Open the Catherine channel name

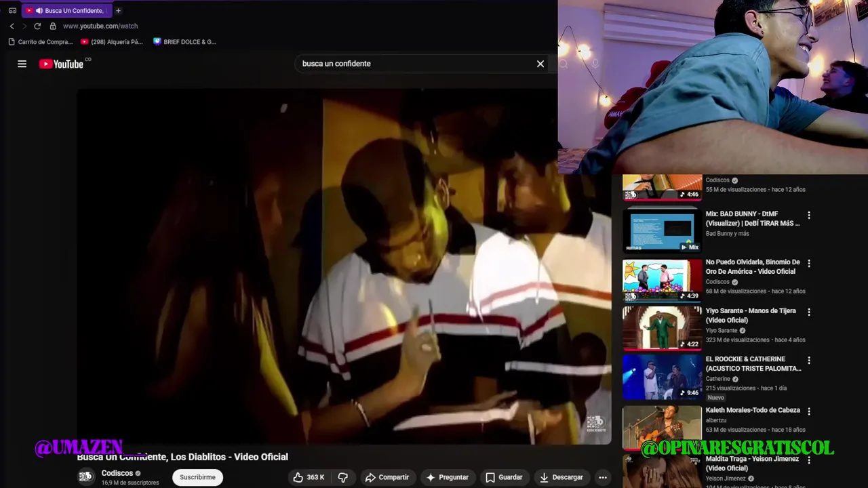[x=717, y=379]
